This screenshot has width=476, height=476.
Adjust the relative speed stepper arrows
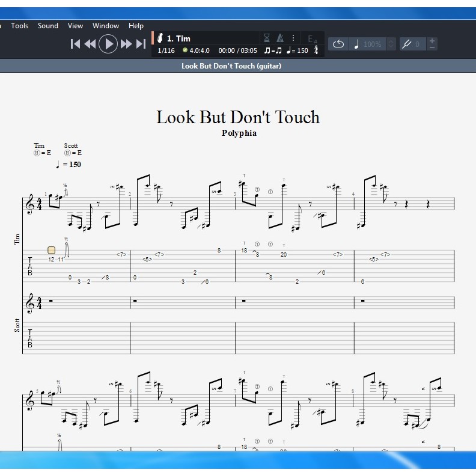click(391, 44)
